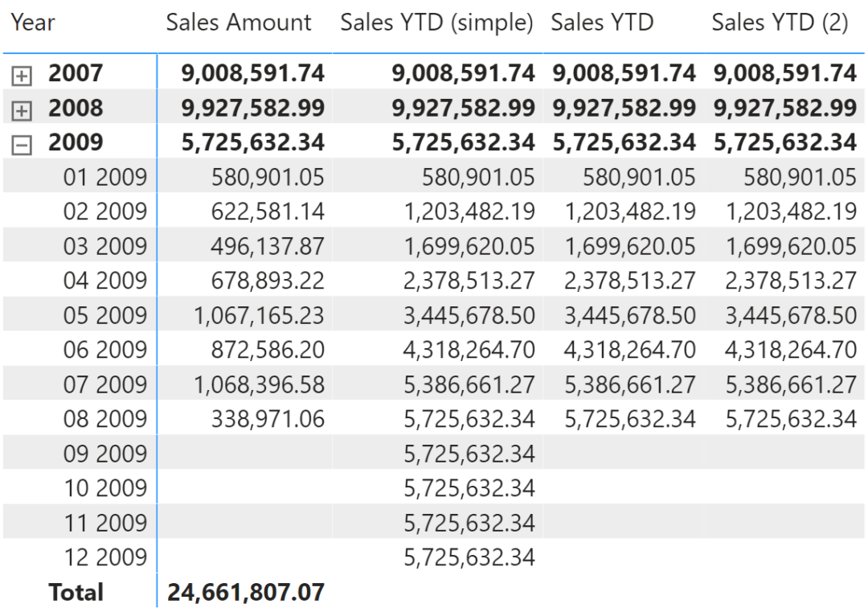Select the Sales YTD (simple) column header
The height and width of the screenshot is (612, 868).
(x=436, y=23)
